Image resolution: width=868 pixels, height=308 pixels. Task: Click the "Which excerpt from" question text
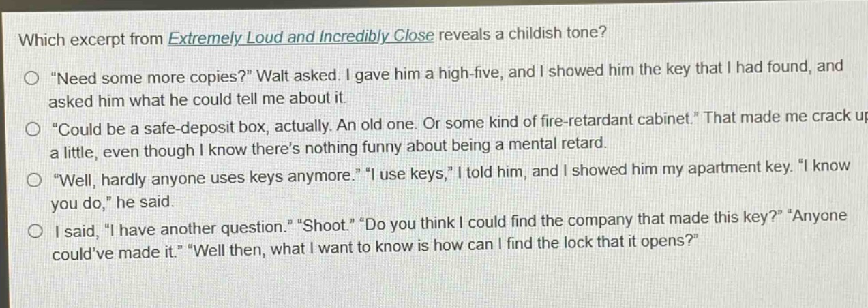coord(91,39)
